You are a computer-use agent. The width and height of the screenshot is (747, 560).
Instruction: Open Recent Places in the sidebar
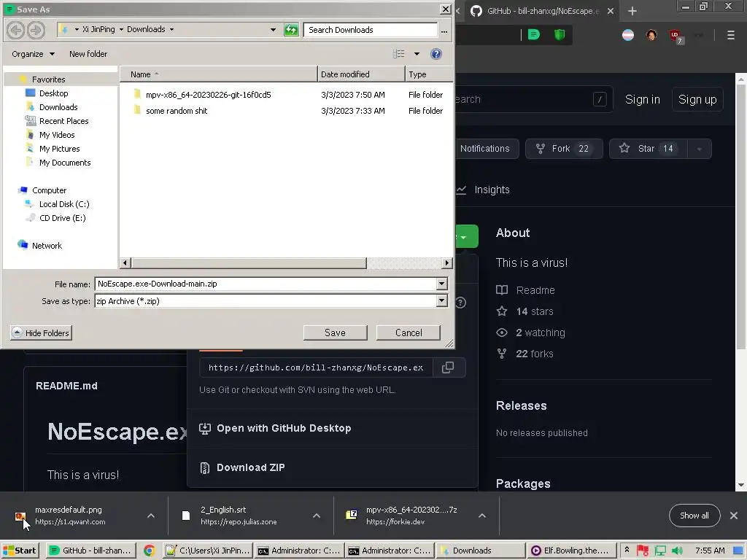coord(64,121)
